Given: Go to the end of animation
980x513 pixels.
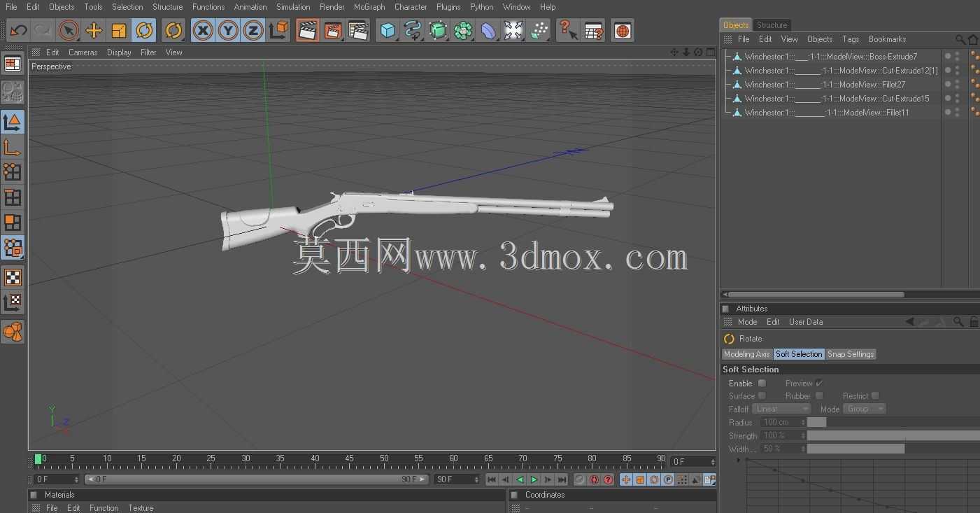Looking at the screenshot, I should [x=562, y=479].
